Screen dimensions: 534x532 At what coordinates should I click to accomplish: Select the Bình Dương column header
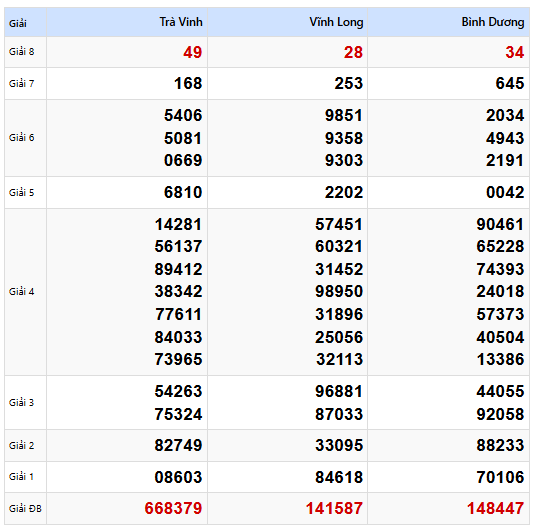[x=492, y=22]
